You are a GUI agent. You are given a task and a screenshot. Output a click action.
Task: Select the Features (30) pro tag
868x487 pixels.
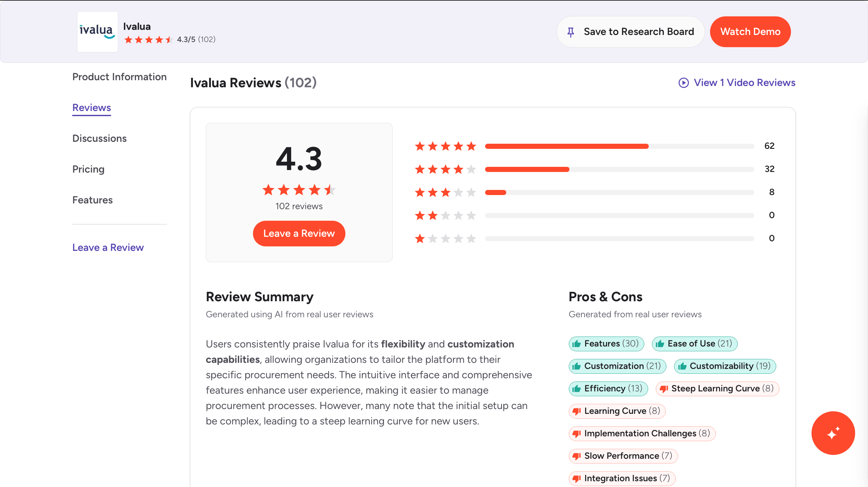(606, 344)
